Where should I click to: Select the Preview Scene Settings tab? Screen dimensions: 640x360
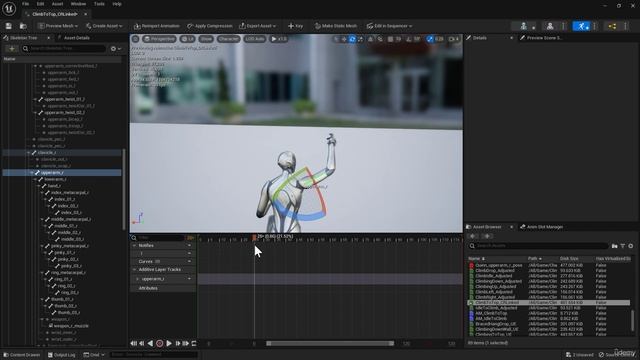point(541,38)
